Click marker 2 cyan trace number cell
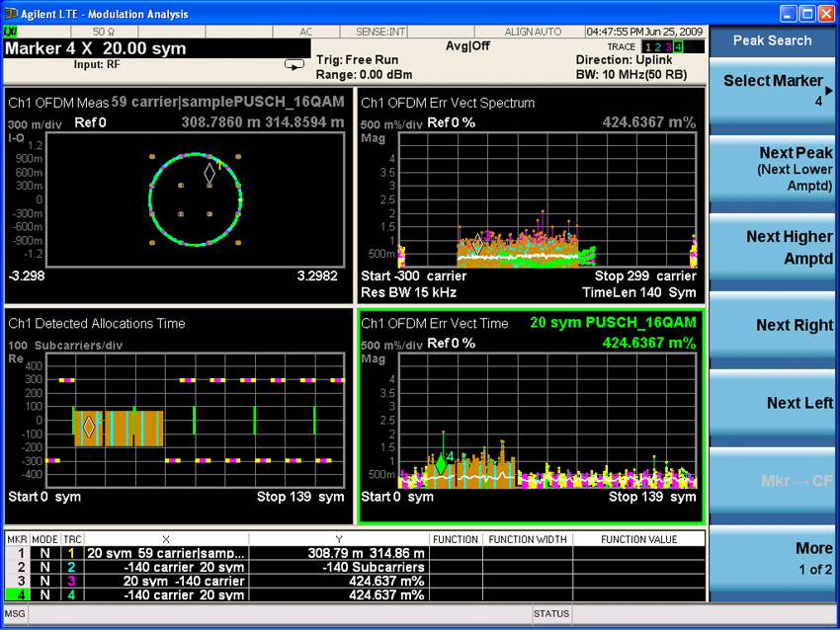This screenshot has height=630, width=840. (72, 567)
